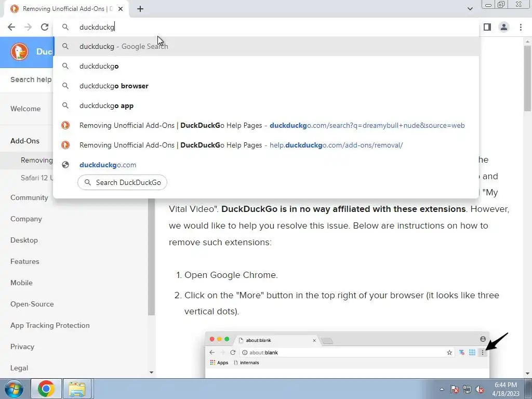Image resolution: width=532 pixels, height=399 pixels.
Task: Select the Removing sub-item under Add-Ons
Action: click(x=37, y=160)
